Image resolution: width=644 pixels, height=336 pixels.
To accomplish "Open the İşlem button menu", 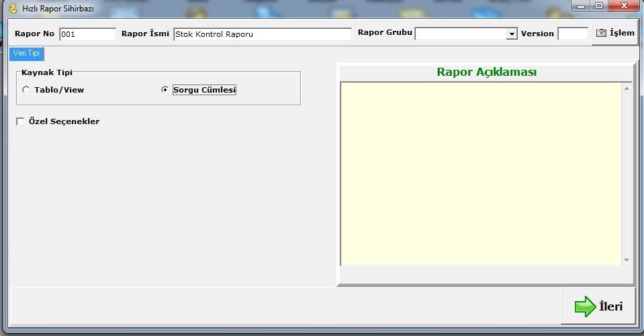I will 614,34.
